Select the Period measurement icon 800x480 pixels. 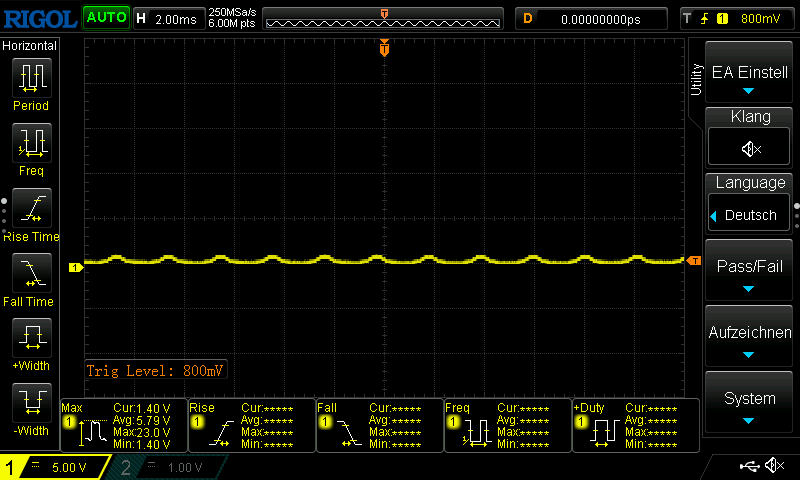pos(31,83)
